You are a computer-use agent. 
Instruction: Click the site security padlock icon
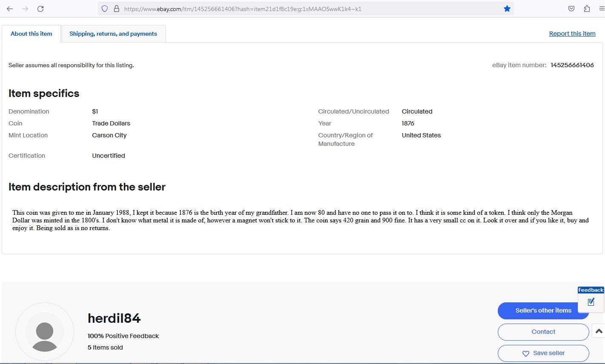[116, 9]
